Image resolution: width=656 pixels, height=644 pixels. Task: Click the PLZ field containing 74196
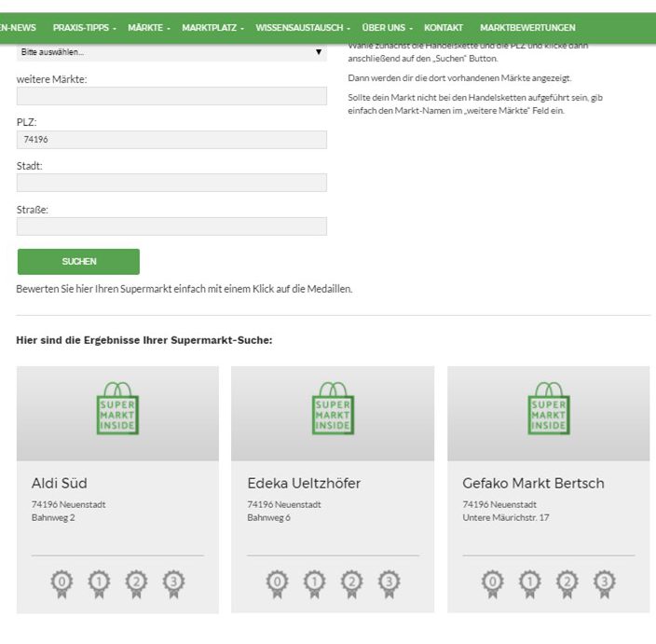point(171,140)
